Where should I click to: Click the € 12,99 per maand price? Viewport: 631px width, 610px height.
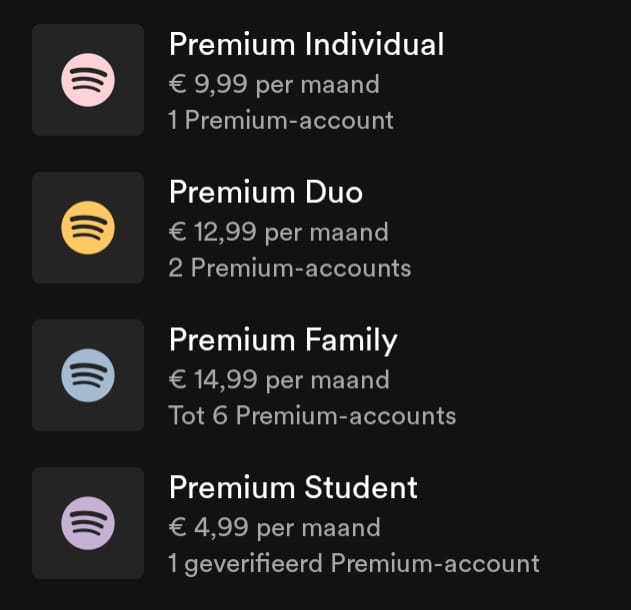[278, 232]
